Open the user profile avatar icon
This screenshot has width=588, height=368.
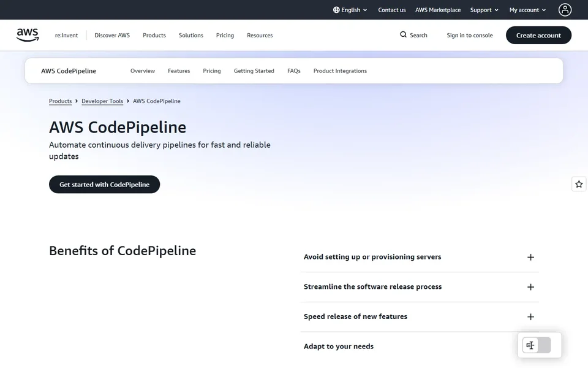click(x=565, y=10)
